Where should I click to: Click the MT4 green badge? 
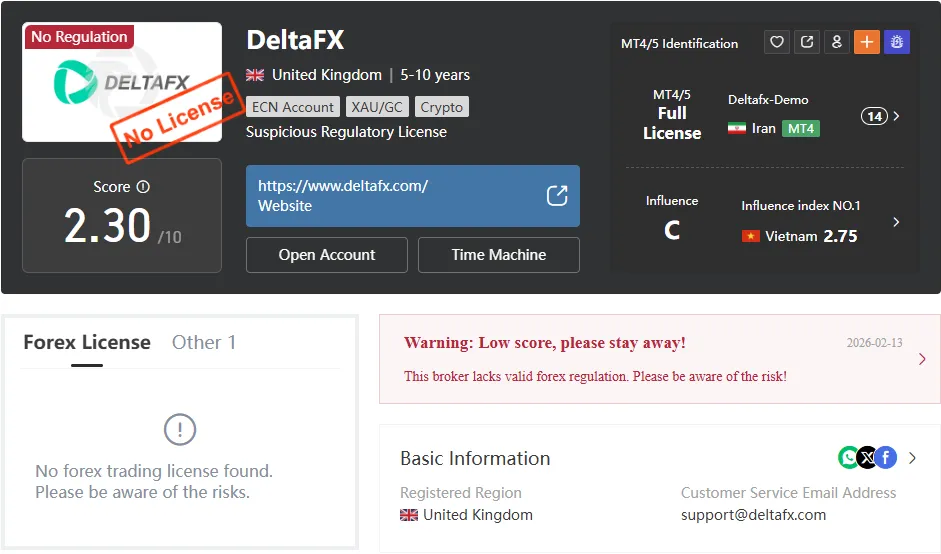[x=801, y=128]
